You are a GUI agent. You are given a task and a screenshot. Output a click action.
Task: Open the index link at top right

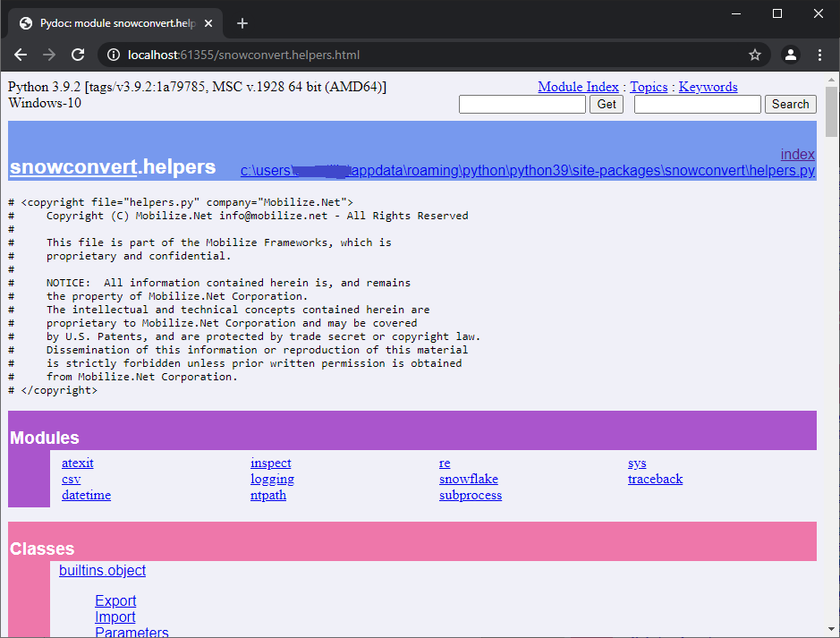click(x=797, y=154)
